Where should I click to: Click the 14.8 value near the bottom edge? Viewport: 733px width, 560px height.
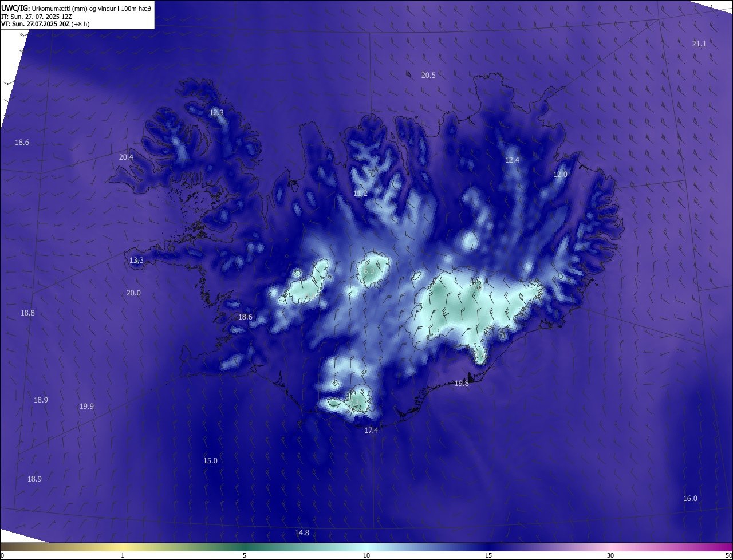coord(302,533)
